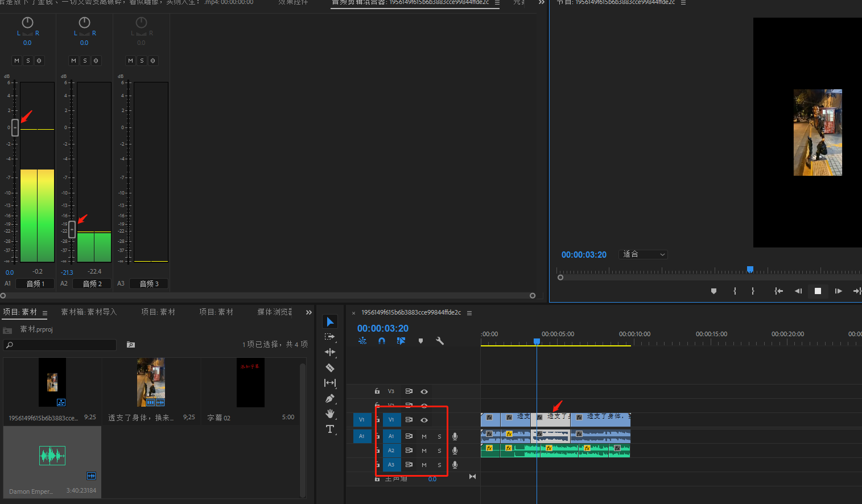Toggle timeline snap magnet icon
Image resolution: width=862 pixels, height=504 pixels.
(382, 341)
